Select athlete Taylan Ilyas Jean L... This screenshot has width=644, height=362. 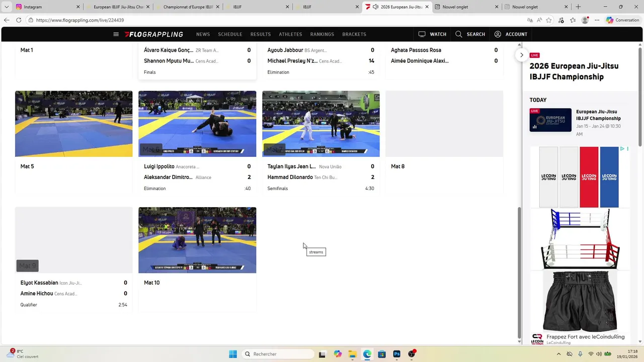pos(292,166)
